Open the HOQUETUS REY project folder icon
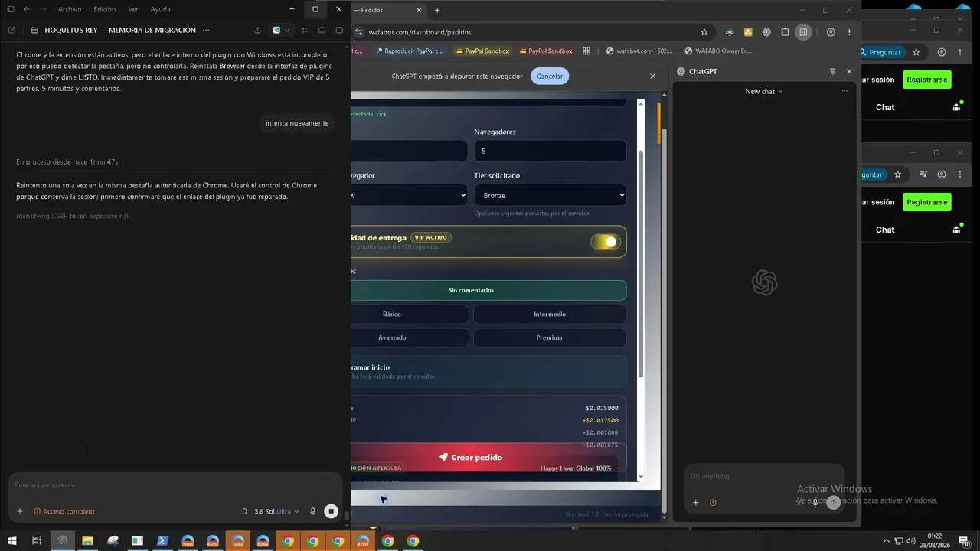This screenshot has height=551, width=980. tap(34, 31)
